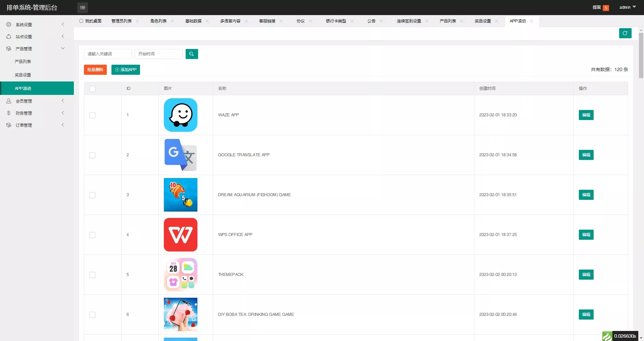This screenshot has height=341, width=644.
Task: Click the magnifier search icon button
Action: pos(191,54)
